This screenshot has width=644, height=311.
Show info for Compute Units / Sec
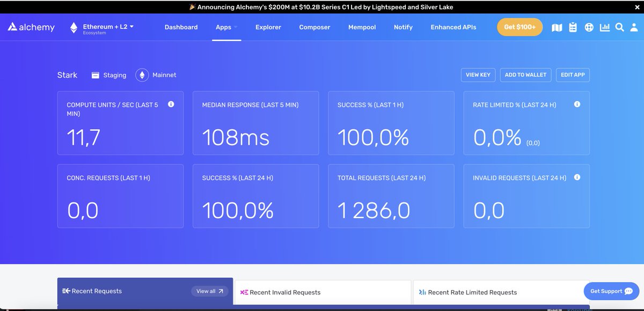click(171, 105)
